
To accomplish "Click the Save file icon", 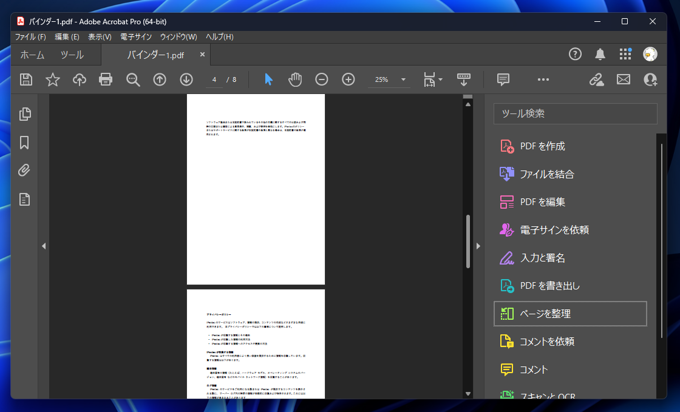I will (26, 80).
